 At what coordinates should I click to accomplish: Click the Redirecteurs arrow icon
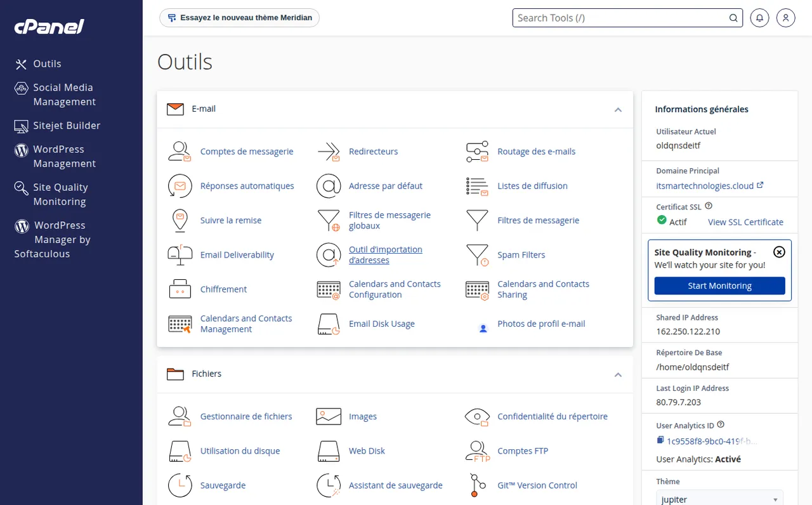point(329,152)
